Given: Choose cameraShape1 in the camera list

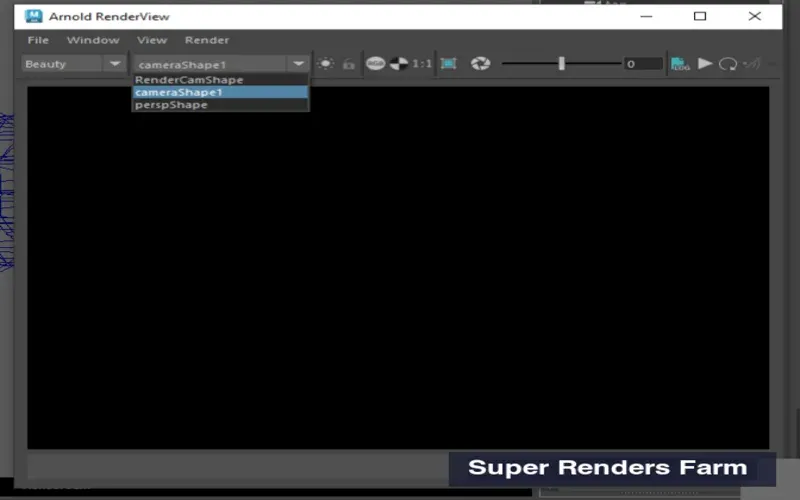Looking at the screenshot, I should [x=220, y=92].
